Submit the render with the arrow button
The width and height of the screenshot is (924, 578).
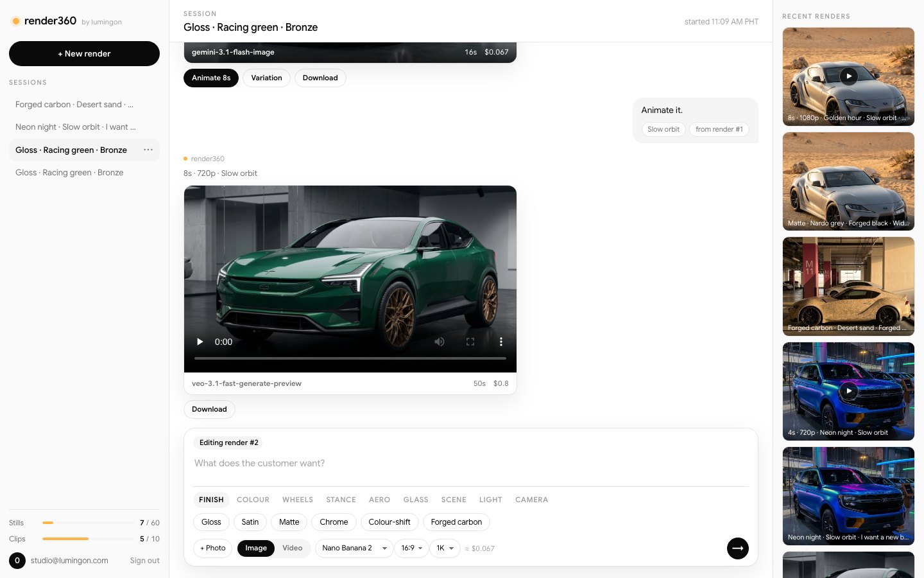coord(738,548)
